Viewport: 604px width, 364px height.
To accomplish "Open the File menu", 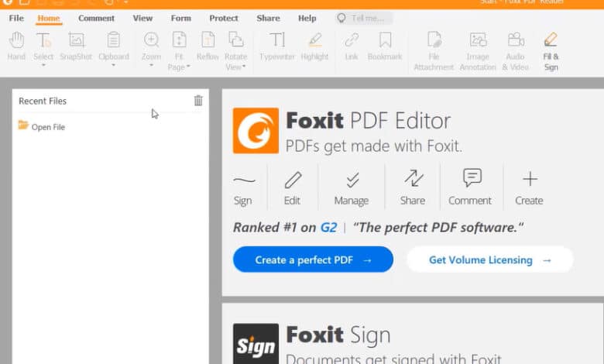I will point(16,18).
